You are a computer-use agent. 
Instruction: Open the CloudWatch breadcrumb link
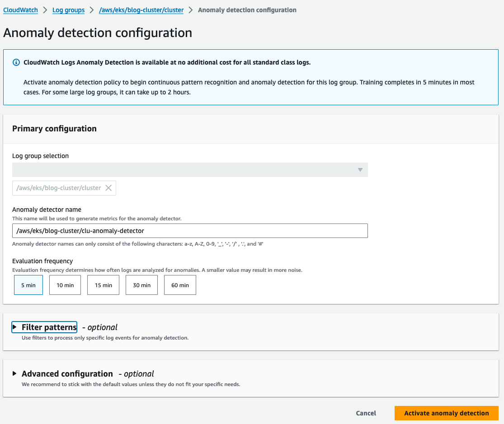coord(20,10)
